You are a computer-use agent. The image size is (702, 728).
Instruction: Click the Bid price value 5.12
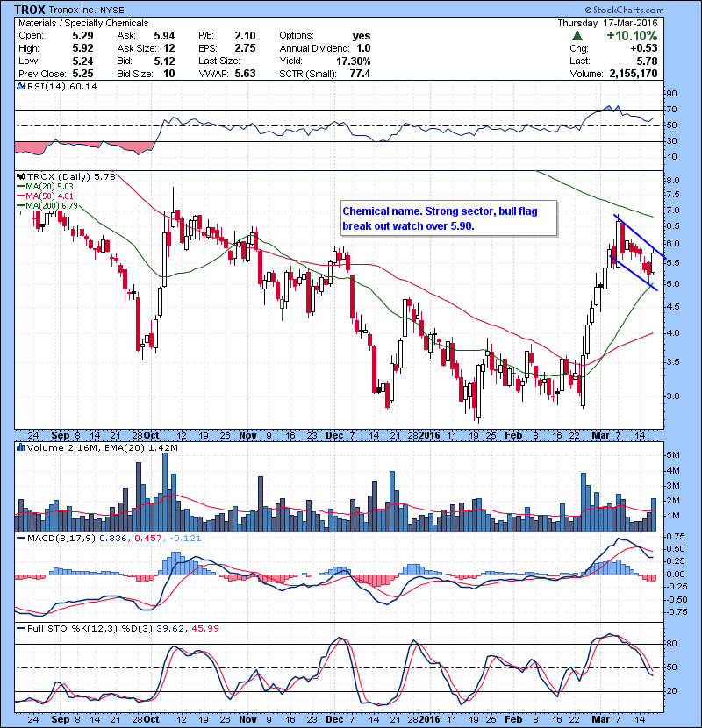tap(164, 61)
